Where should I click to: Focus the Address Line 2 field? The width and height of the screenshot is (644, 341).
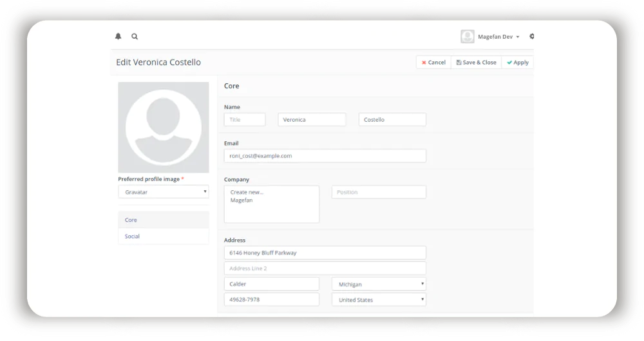(325, 268)
